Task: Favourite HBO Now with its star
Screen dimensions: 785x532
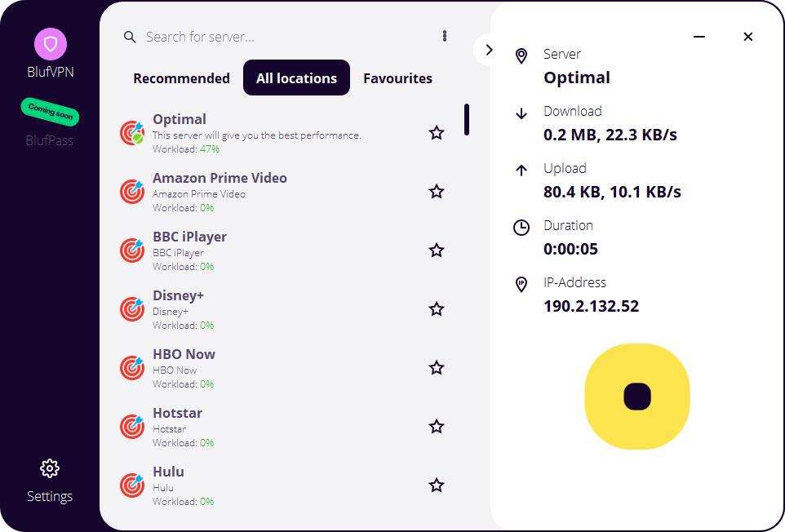Action: pos(437,368)
